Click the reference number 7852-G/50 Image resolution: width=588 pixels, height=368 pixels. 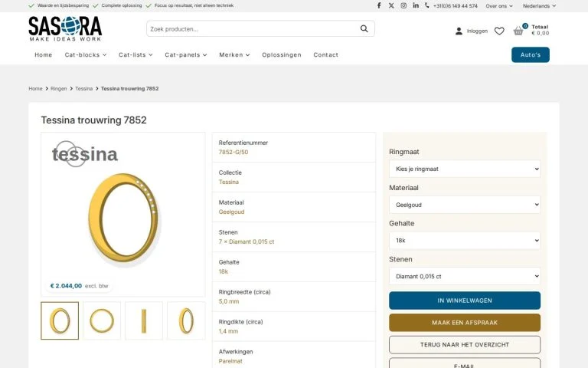(x=234, y=152)
